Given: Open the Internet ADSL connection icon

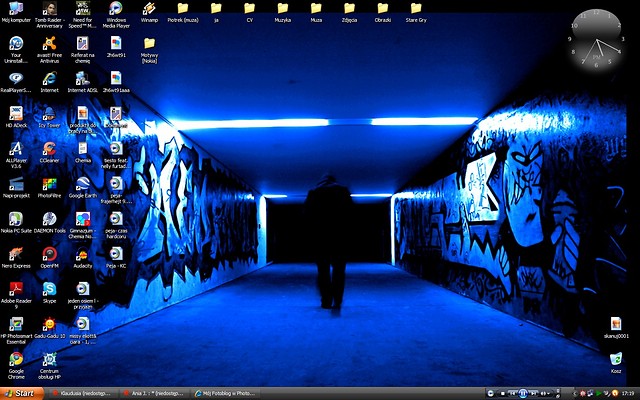Looking at the screenshot, I should click(x=82, y=82).
